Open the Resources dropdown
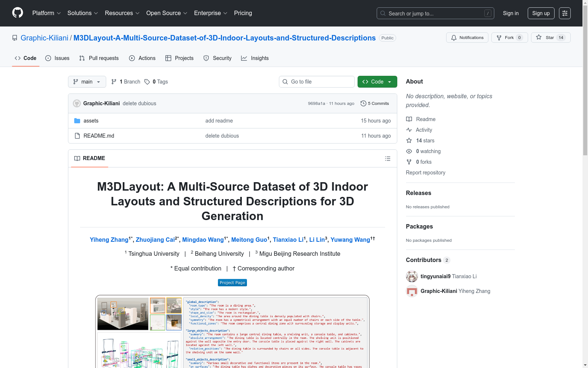 click(122, 13)
